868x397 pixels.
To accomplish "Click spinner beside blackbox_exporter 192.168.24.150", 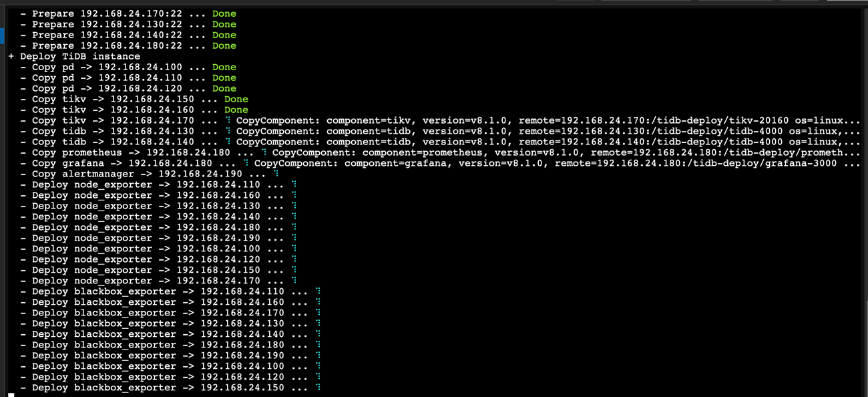I will tap(318, 388).
